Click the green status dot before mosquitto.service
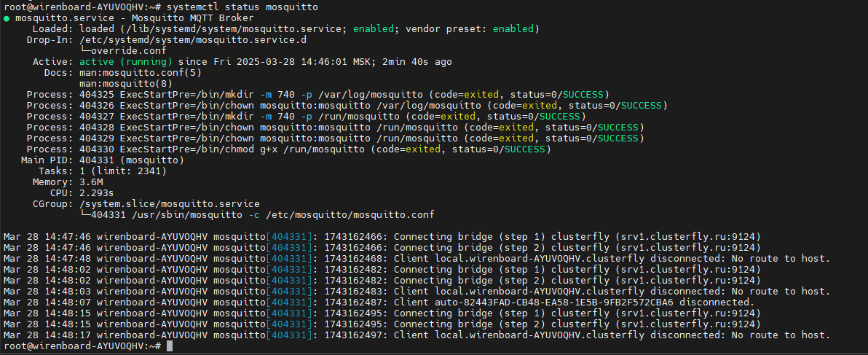868x355 pixels. click(6, 18)
